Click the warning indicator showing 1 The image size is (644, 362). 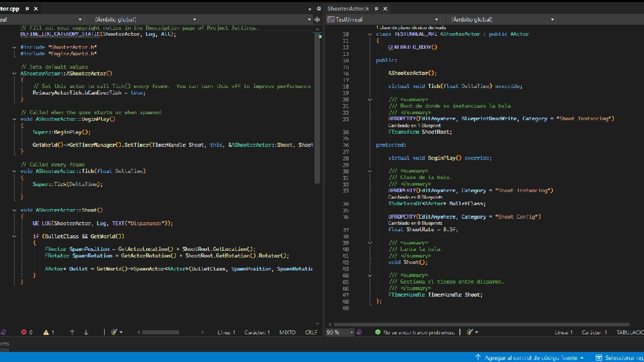(47, 332)
